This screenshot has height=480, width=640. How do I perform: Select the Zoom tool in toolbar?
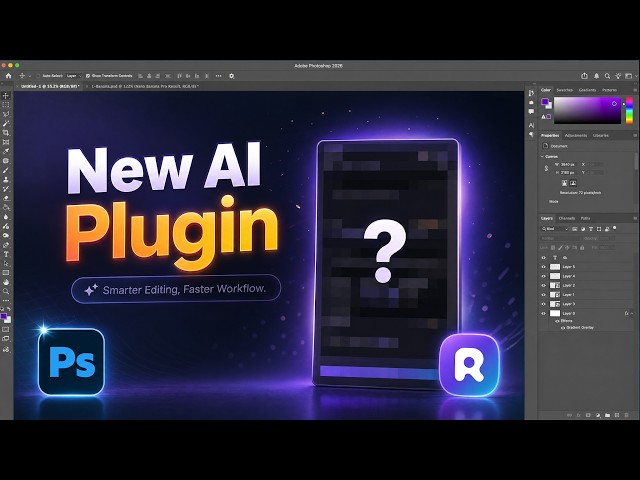pos(6,291)
